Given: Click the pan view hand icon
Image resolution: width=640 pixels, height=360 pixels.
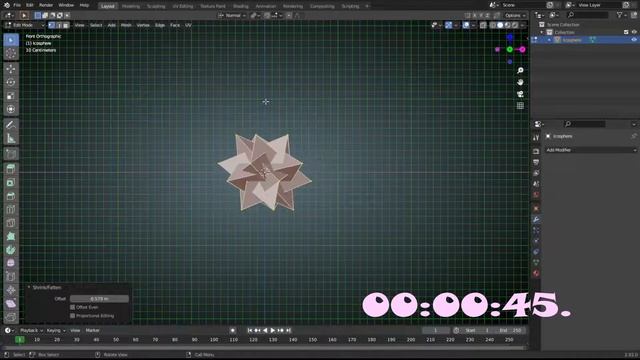Looking at the screenshot, I should point(520,82).
